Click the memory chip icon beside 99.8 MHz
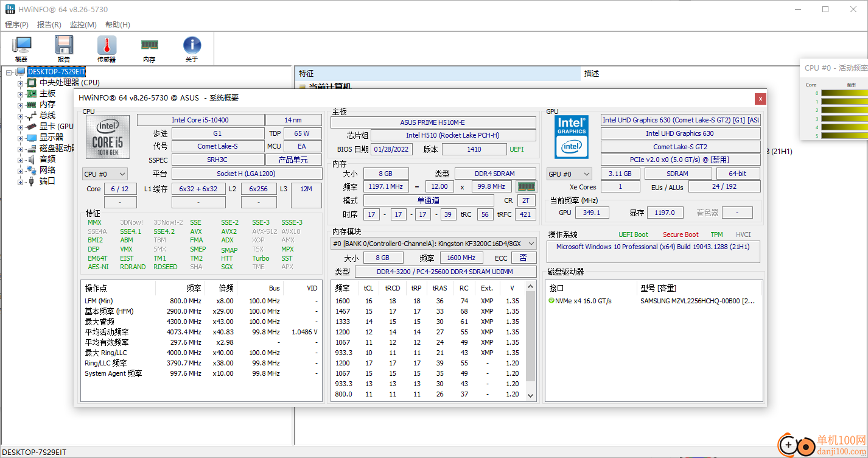Image resolution: width=868 pixels, height=458 pixels. [527, 186]
